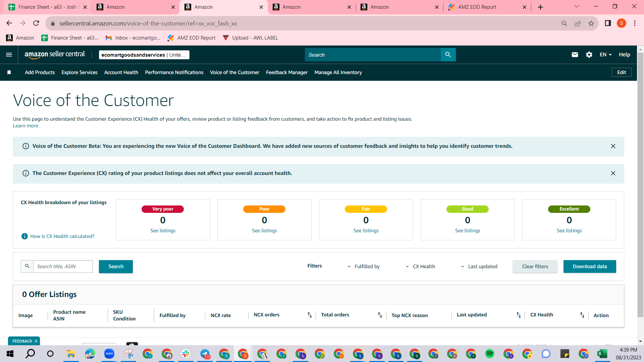The height and width of the screenshot is (362, 644).
Task: Open the browser zoom magnifier icon
Action: tap(564, 23)
